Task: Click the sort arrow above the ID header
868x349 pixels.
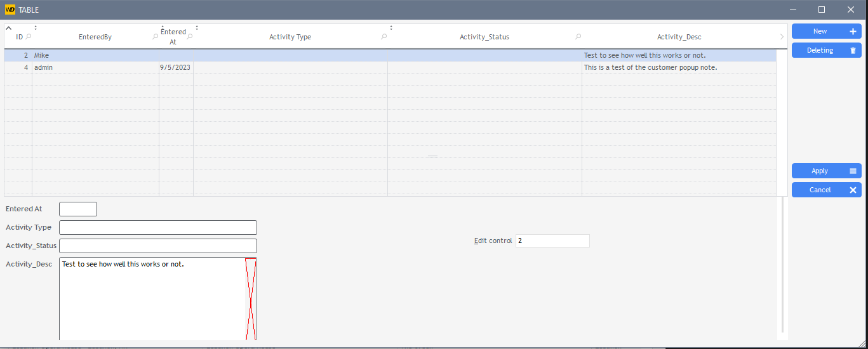Action: tap(9, 28)
